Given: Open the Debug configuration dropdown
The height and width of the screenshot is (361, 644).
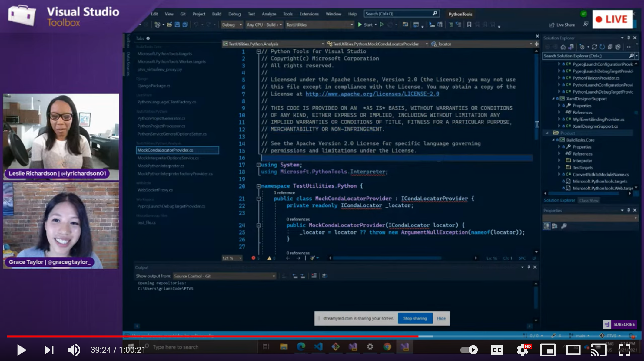Looking at the screenshot, I should point(232,25).
